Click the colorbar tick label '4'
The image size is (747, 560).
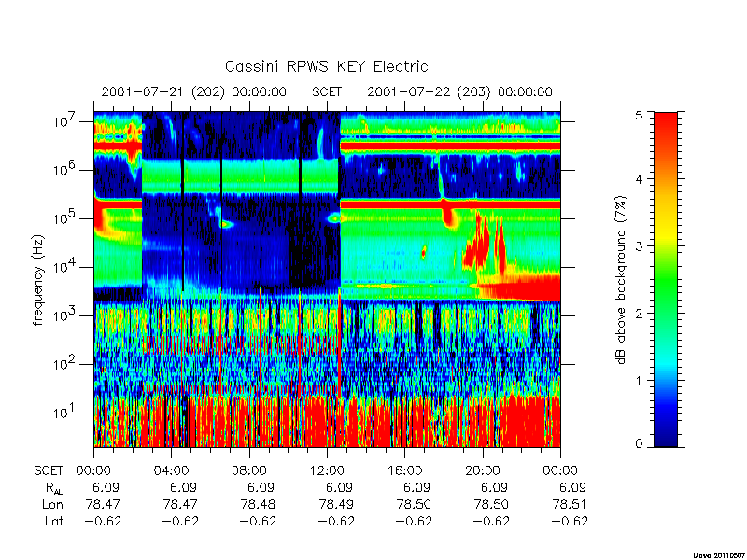(x=640, y=179)
